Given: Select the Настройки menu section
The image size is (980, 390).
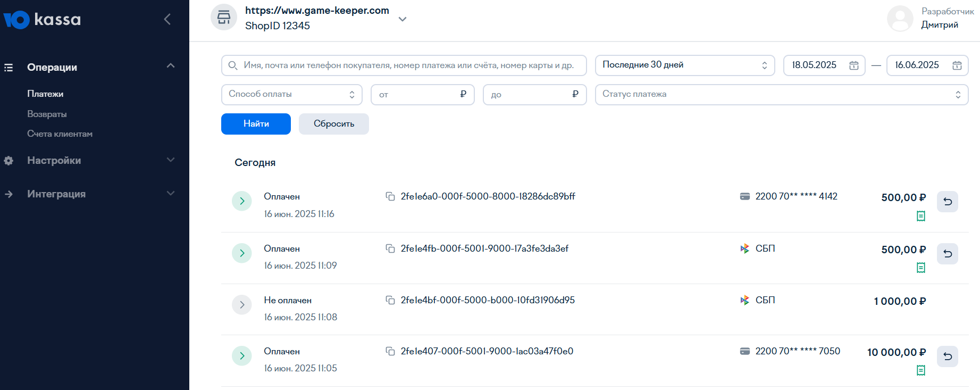Looking at the screenshot, I should 54,160.
